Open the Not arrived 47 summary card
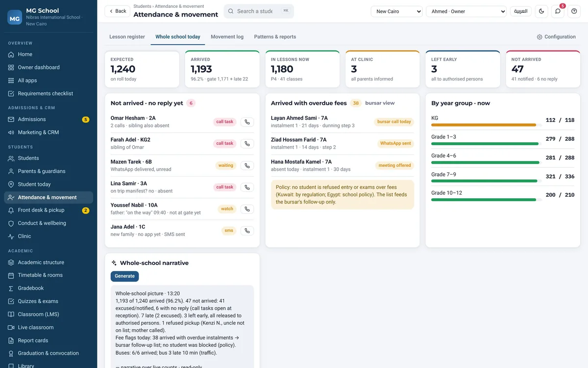 tap(543, 69)
